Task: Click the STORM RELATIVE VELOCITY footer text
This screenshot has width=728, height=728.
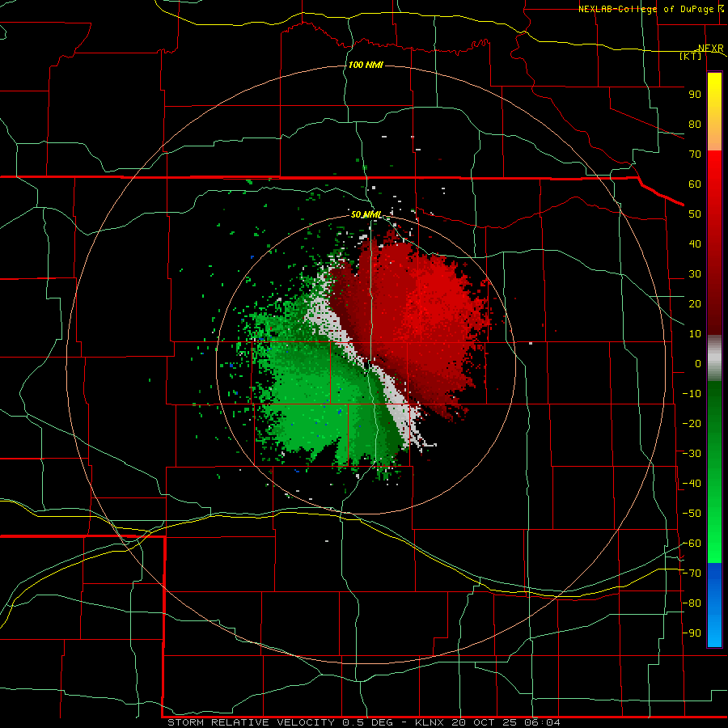Action: pyautogui.click(x=252, y=722)
